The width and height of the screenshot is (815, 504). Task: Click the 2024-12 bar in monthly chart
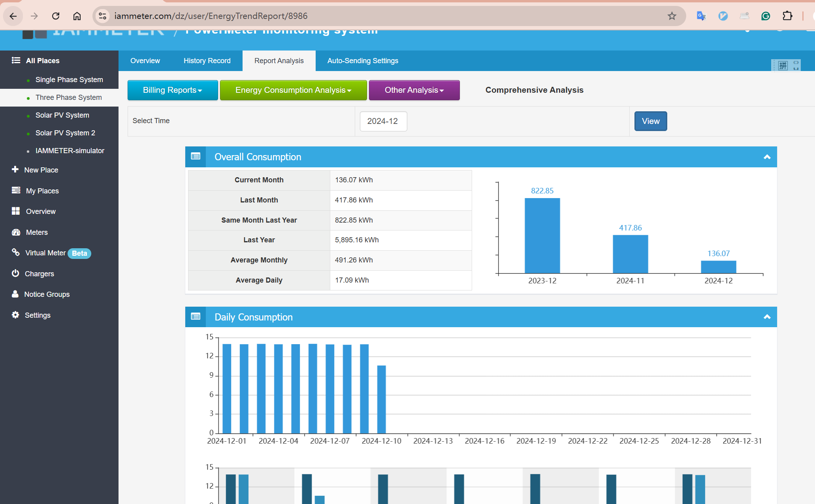tap(718, 267)
